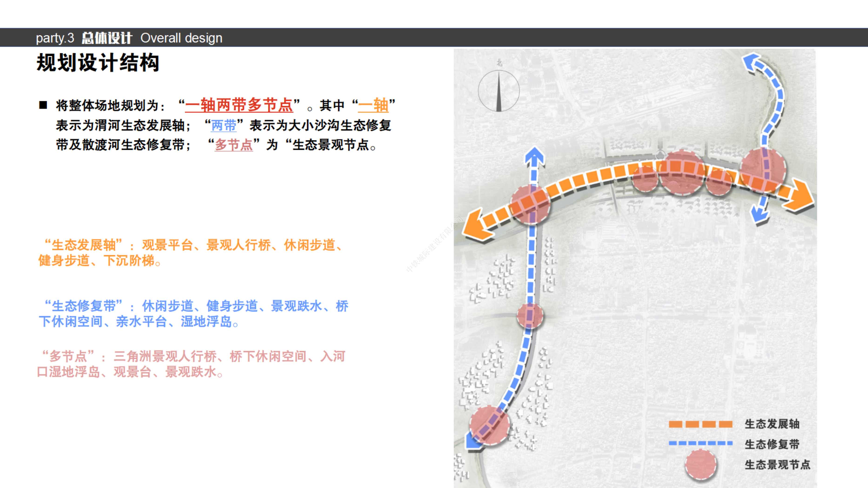Click the pink text 三角洲景观人行桥
Screen dimensions: 868x488
click(x=165, y=356)
